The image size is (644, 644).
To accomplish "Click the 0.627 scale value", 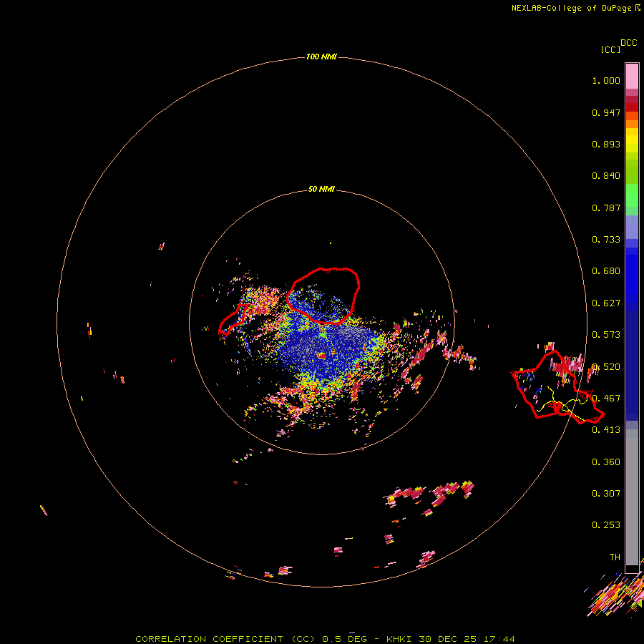I will [606, 303].
